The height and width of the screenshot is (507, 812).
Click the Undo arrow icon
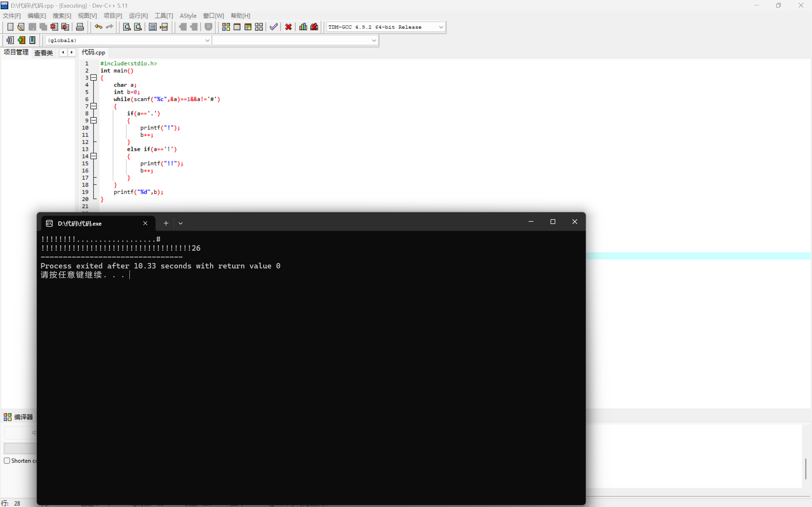coord(98,27)
